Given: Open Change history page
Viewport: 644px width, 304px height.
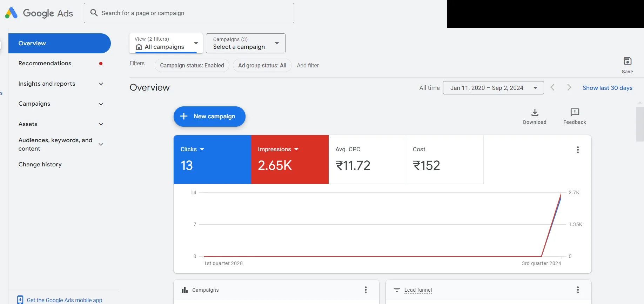Looking at the screenshot, I should click(40, 164).
